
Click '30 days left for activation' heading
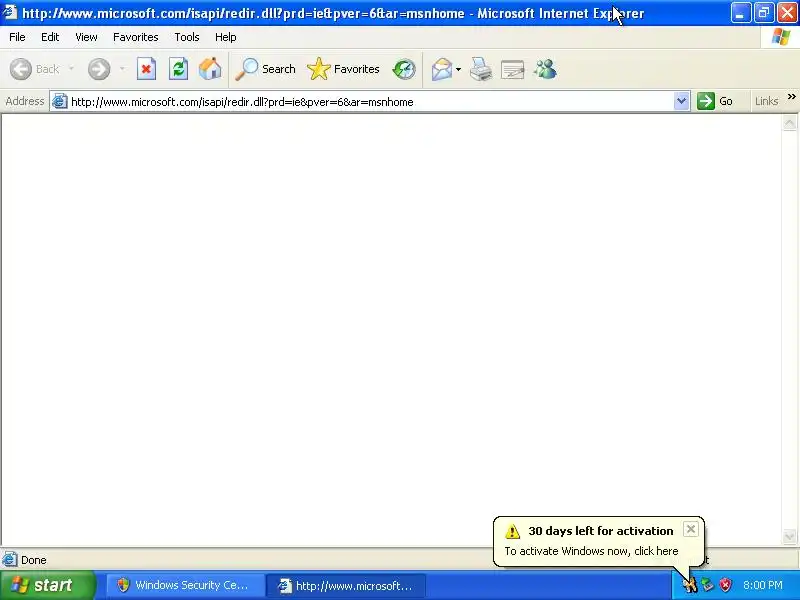[x=601, y=531]
